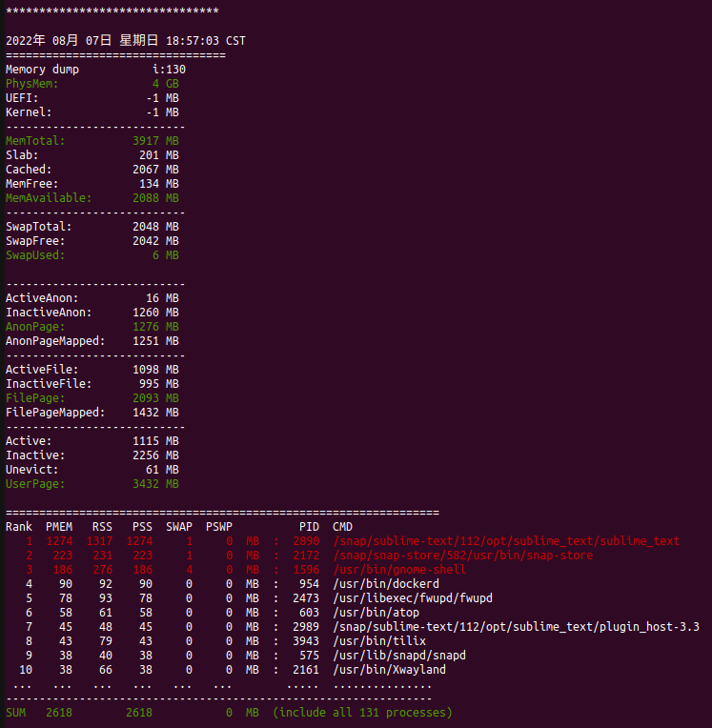This screenshot has height=728, width=712.
Task: Click the /usr/bin/dockerd command entry
Action: (386, 584)
